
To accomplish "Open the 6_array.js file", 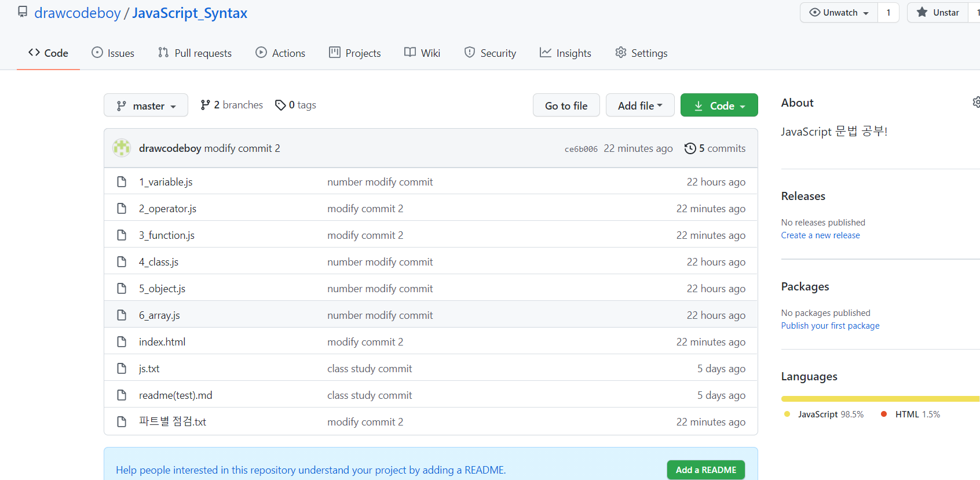I will (x=159, y=315).
